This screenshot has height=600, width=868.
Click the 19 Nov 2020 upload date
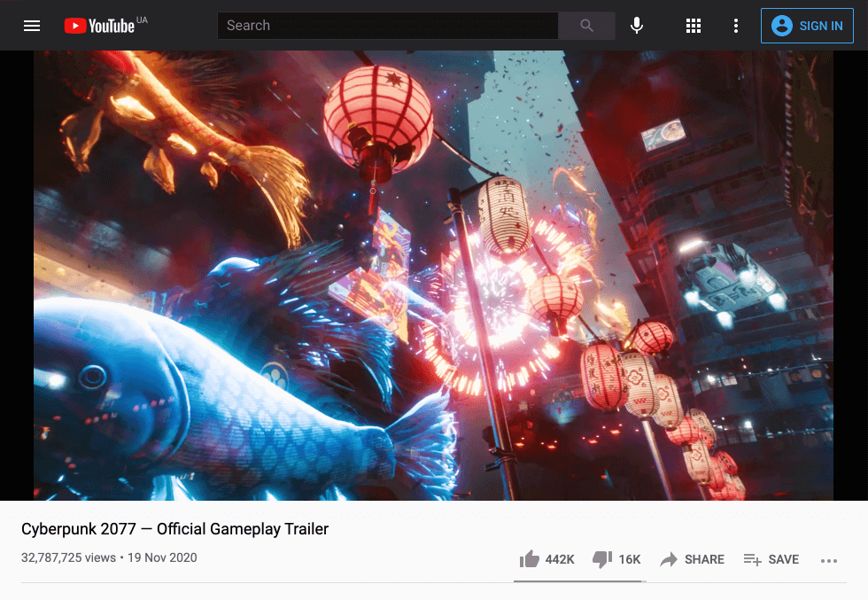[162, 557]
